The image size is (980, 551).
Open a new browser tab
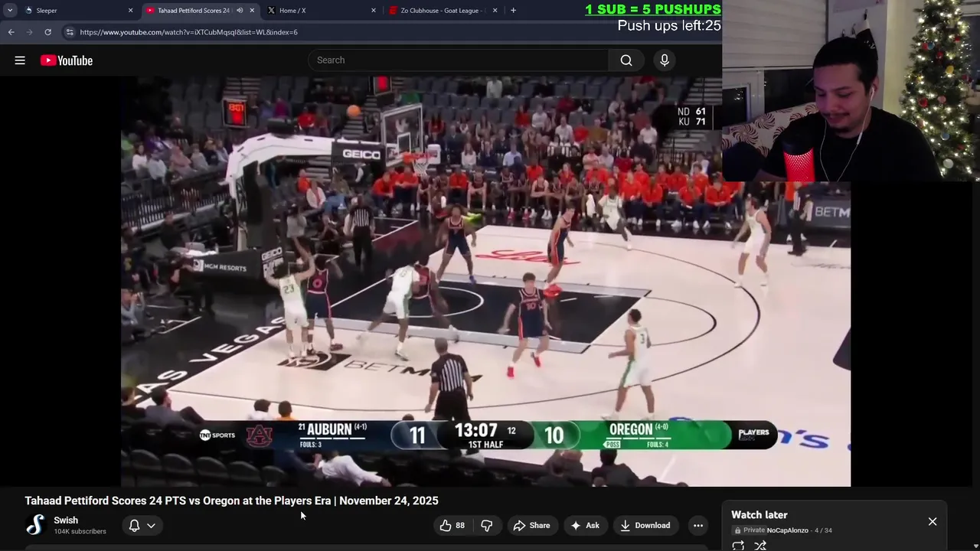coord(513,11)
